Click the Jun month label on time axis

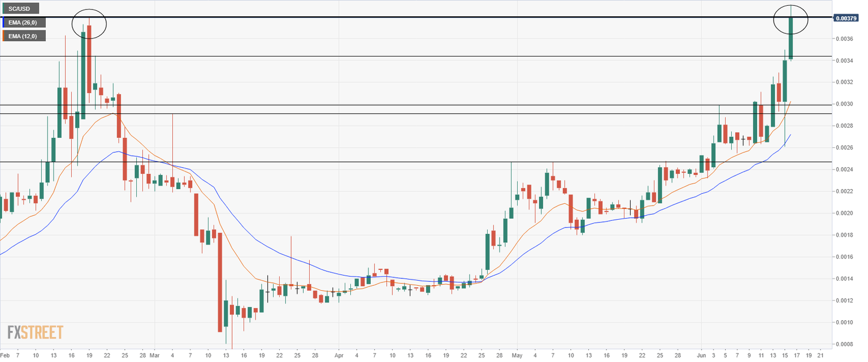(x=702, y=356)
